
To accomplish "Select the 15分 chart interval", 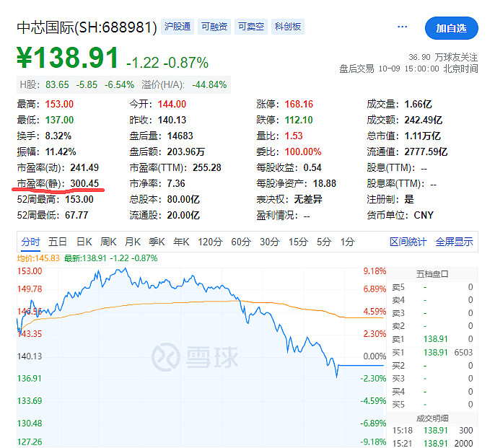I will tap(298, 242).
